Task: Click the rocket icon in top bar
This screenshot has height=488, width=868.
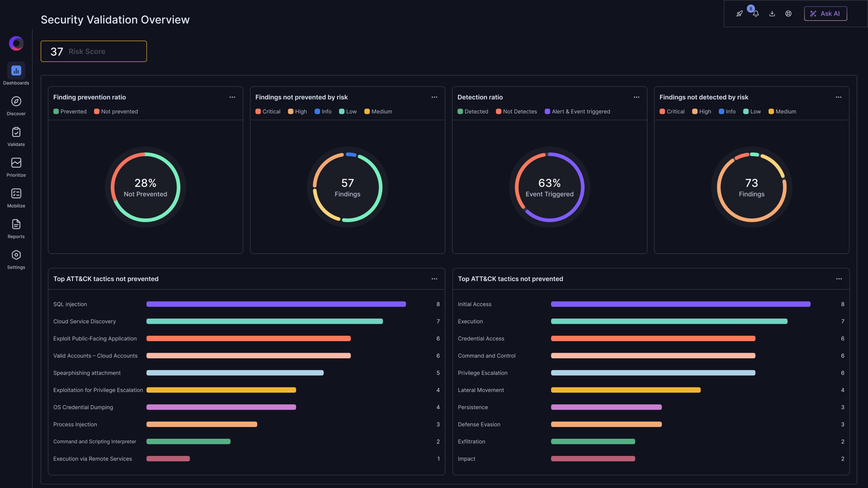Action: [x=739, y=14]
